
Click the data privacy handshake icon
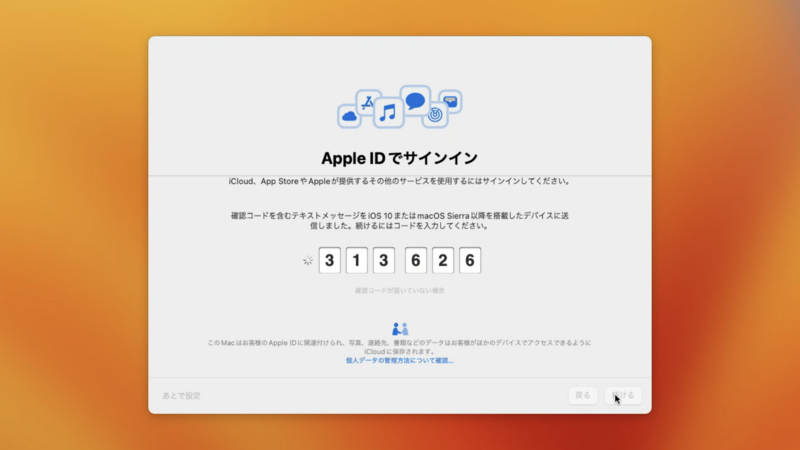tap(400, 329)
